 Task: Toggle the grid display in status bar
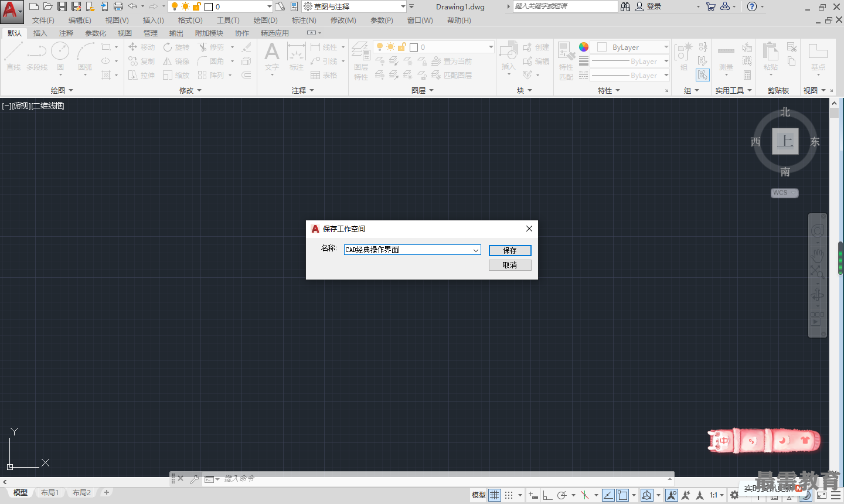click(x=495, y=495)
